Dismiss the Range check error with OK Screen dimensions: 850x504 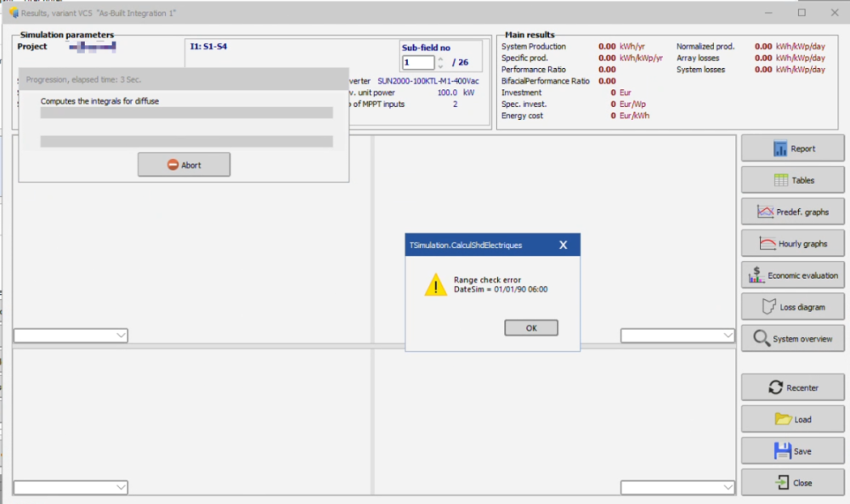tap(530, 327)
